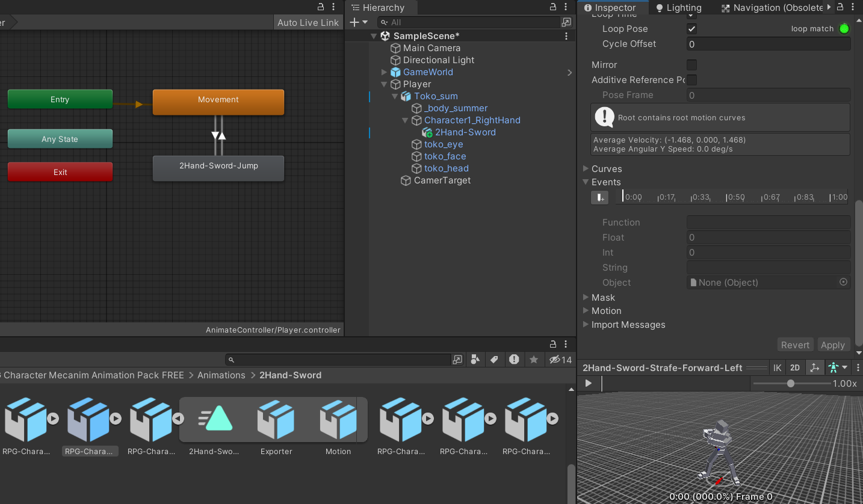Click the search by label tag icon

point(494,360)
